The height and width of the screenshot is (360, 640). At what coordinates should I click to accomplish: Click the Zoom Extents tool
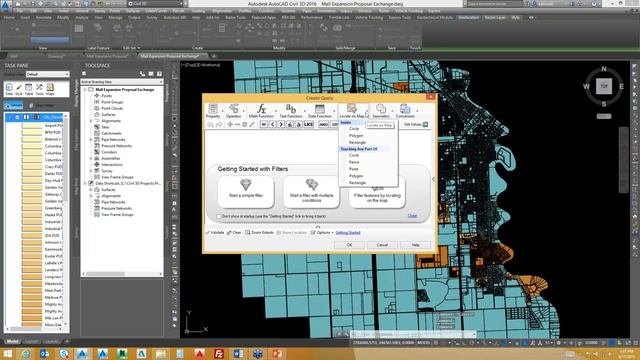tap(259, 233)
